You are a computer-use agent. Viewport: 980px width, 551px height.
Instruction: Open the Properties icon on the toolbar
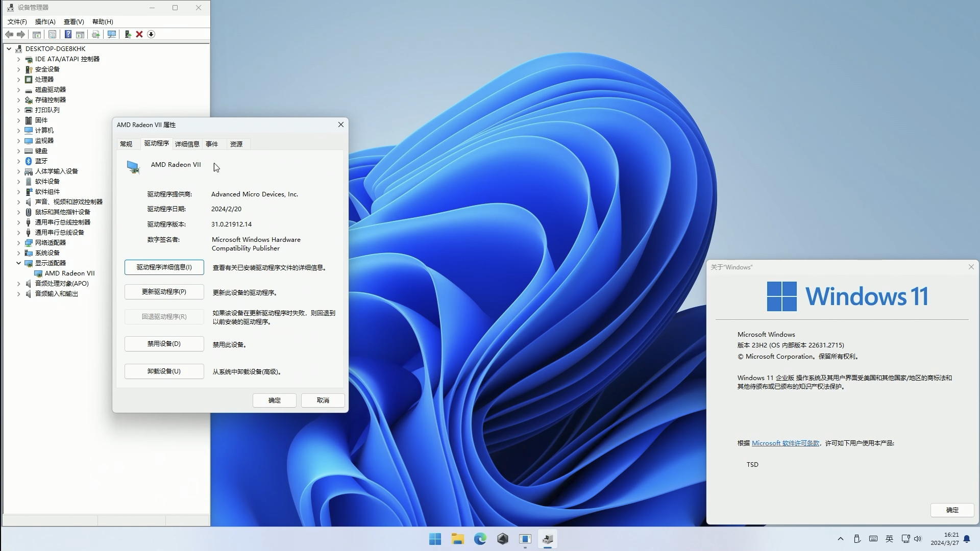pos(53,34)
